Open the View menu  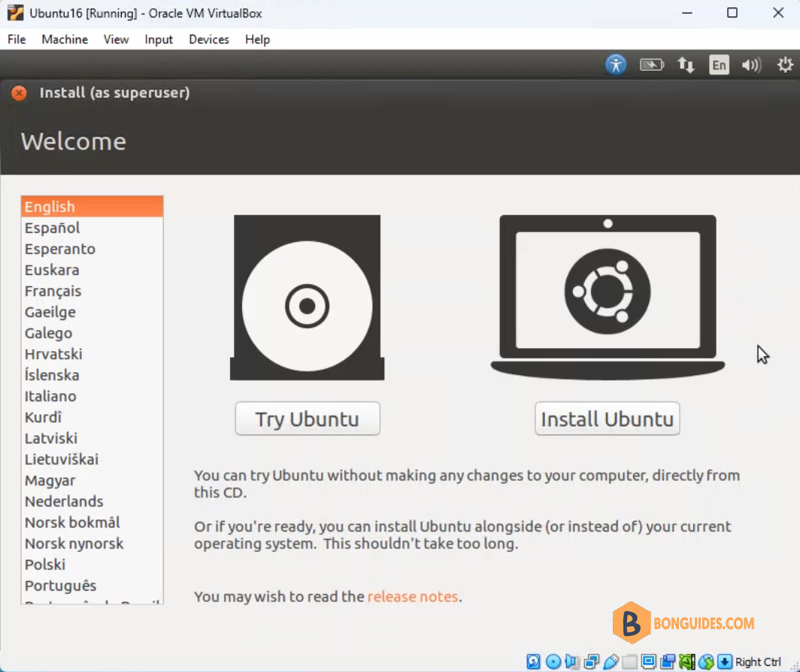117,39
